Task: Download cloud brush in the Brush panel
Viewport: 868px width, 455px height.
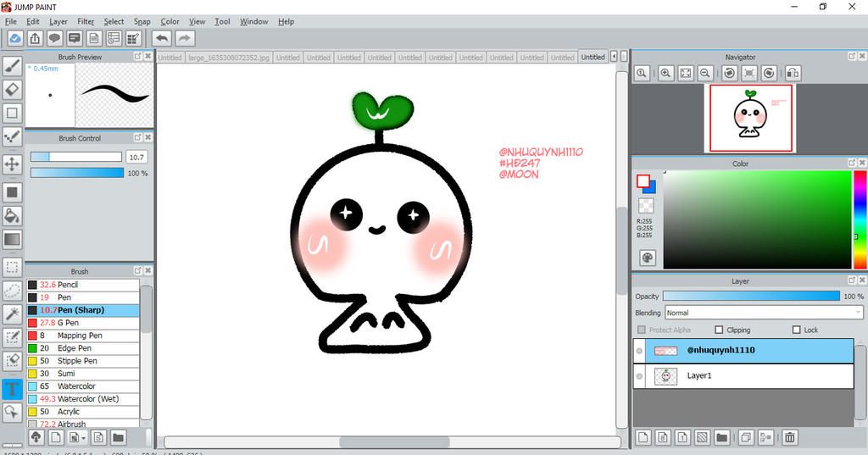Action: pyautogui.click(x=36, y=438)
